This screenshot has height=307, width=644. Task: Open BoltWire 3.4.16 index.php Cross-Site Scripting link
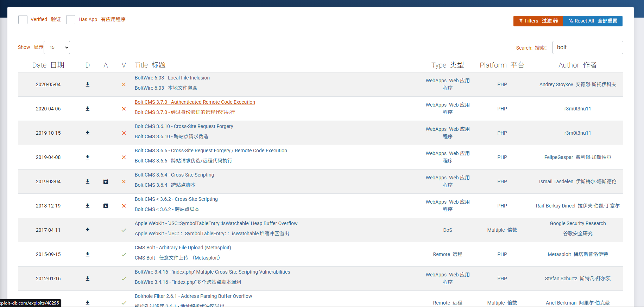[x=213, y=272]
